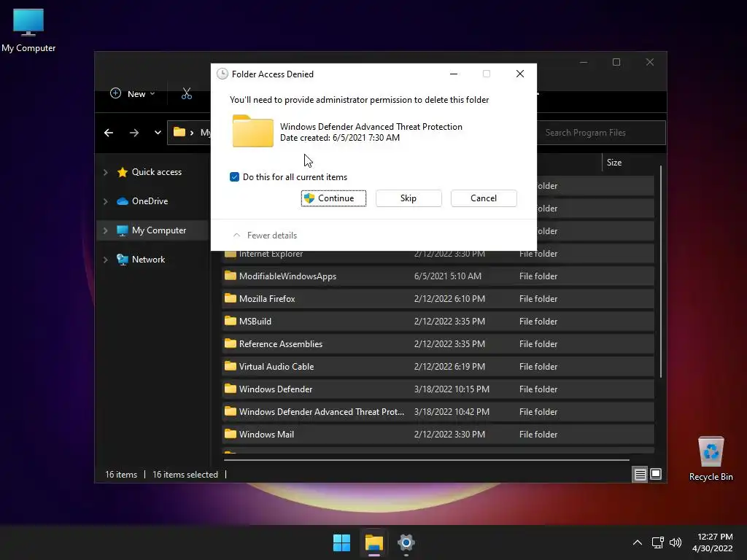Select the Internet Explorer folder
Image resolution: width=747 pixels, height=560 pixels.
coord(438,254)
